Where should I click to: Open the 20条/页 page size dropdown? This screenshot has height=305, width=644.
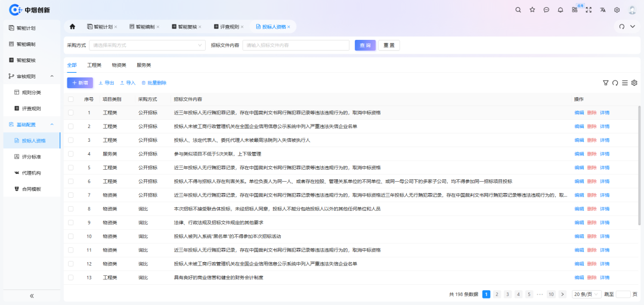pos(587,294)
